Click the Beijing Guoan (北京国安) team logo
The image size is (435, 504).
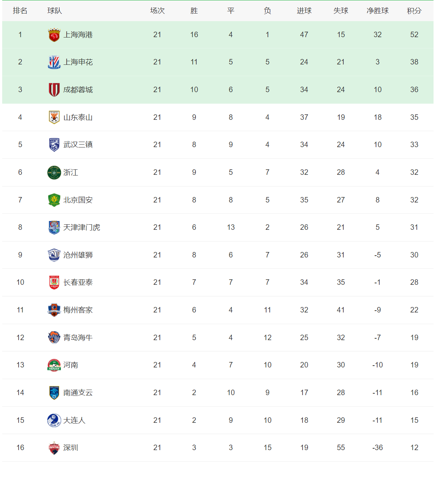point(54,200)
